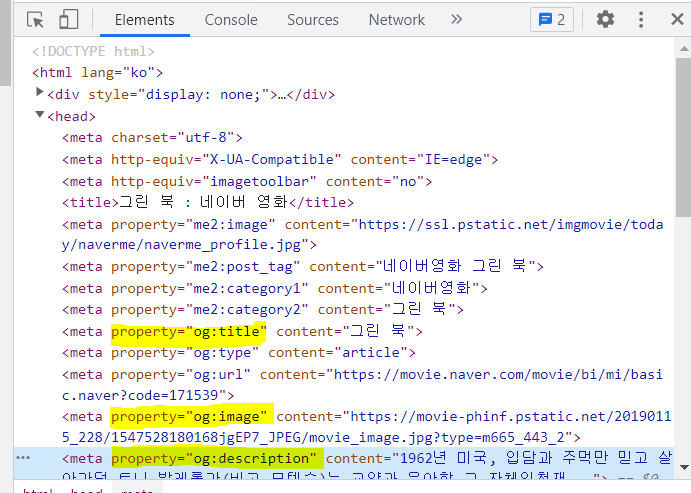This screenshot has height=493, width=691.
Task: Open the 2 messages issues badge
Action: coord(552,19)
